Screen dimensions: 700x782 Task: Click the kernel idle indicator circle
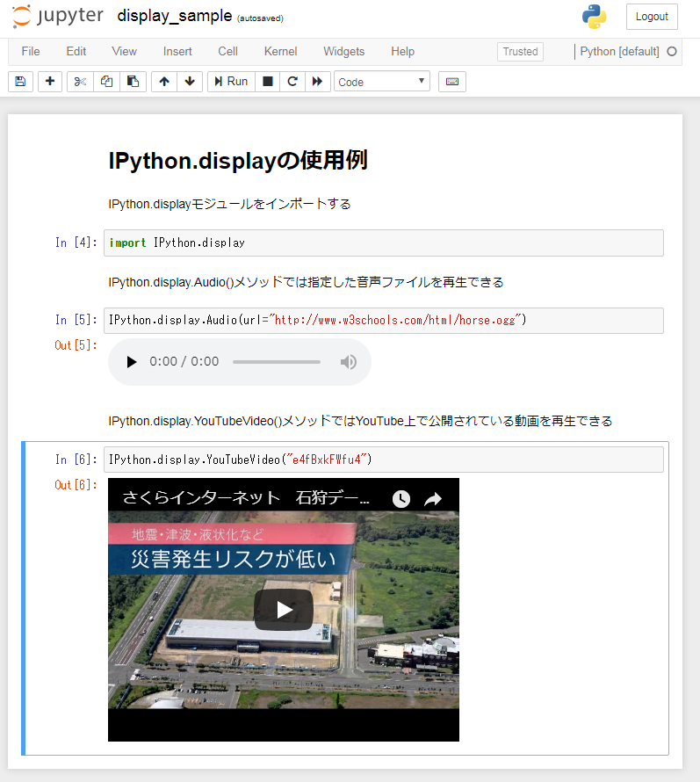point(672,51)
